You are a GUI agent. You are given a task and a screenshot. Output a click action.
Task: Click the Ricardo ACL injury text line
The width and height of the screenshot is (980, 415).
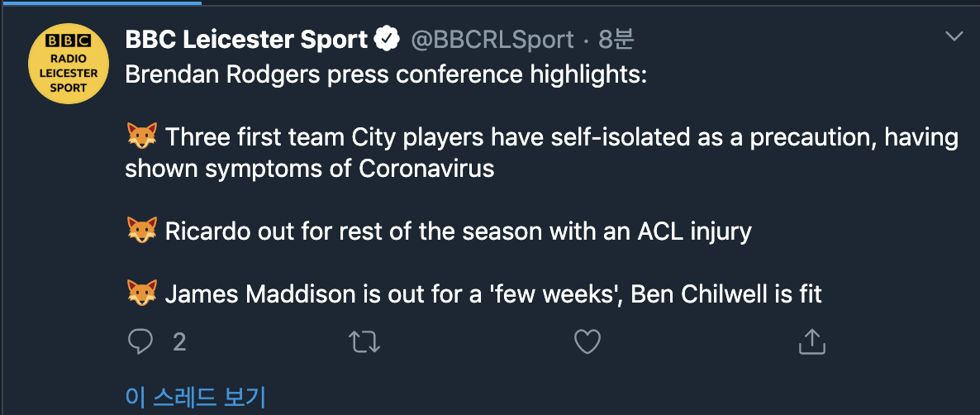pyautogui.click(x=458, y=231)
